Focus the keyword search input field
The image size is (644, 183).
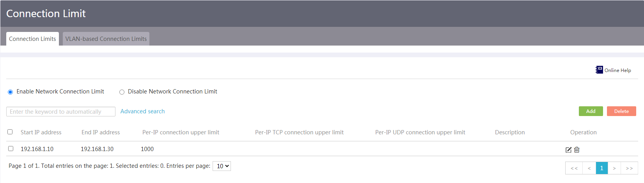pos(61,112)
